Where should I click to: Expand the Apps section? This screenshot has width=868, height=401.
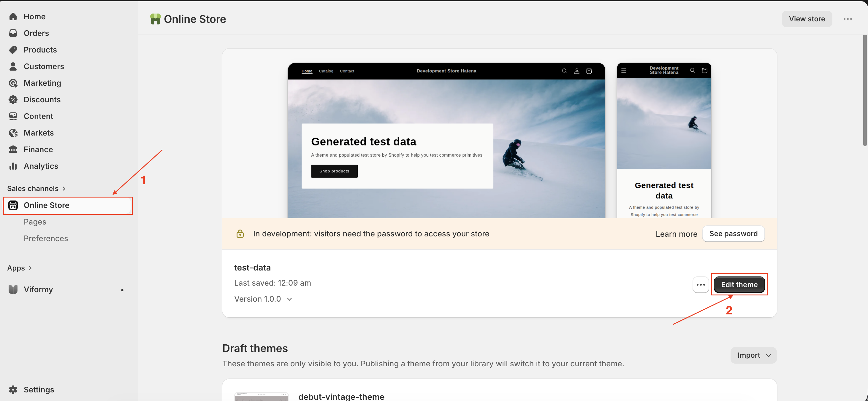point(20,268)
